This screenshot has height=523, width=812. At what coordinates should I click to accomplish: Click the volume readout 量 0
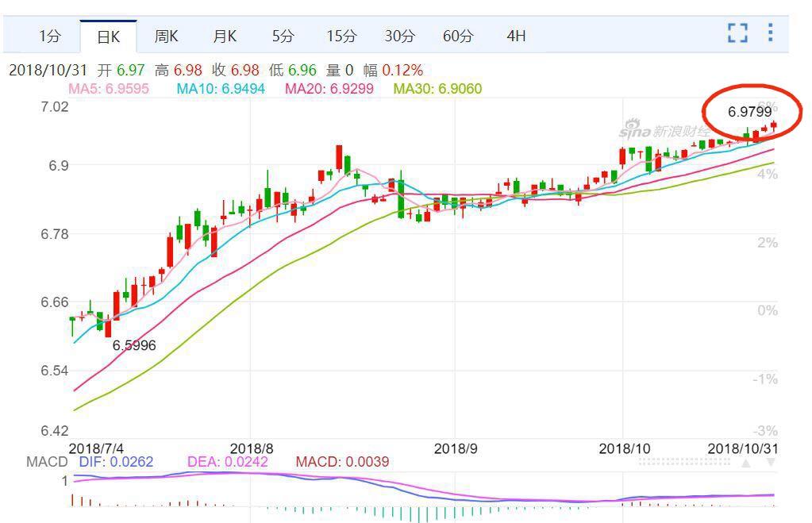point(340,70)
